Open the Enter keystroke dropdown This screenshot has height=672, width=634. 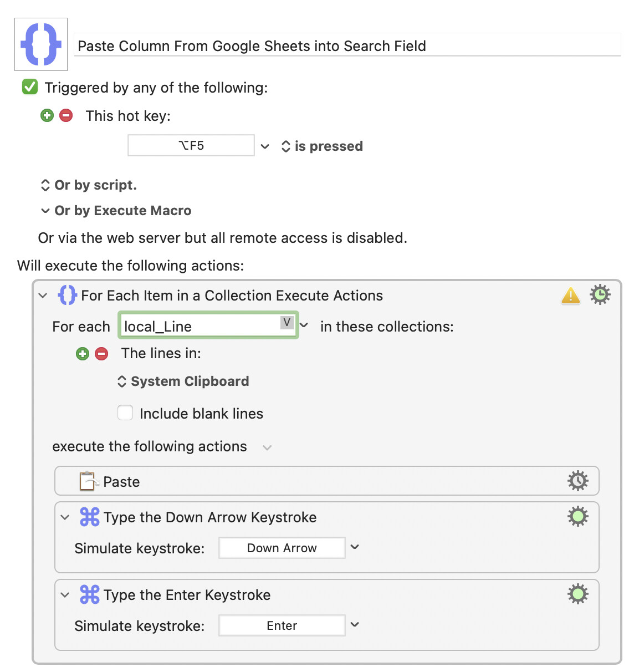coord(355,625)
